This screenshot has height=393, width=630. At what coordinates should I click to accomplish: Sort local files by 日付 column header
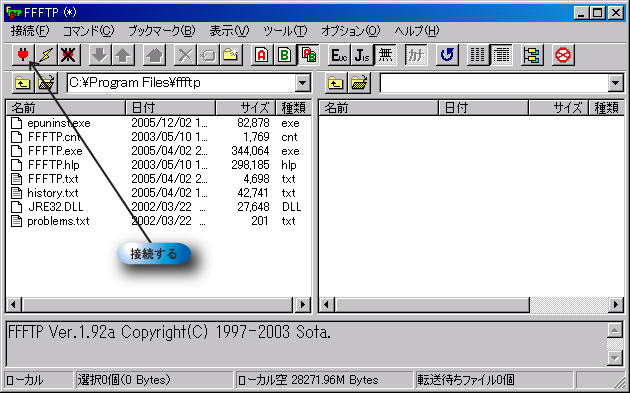(x=170, y=108)
